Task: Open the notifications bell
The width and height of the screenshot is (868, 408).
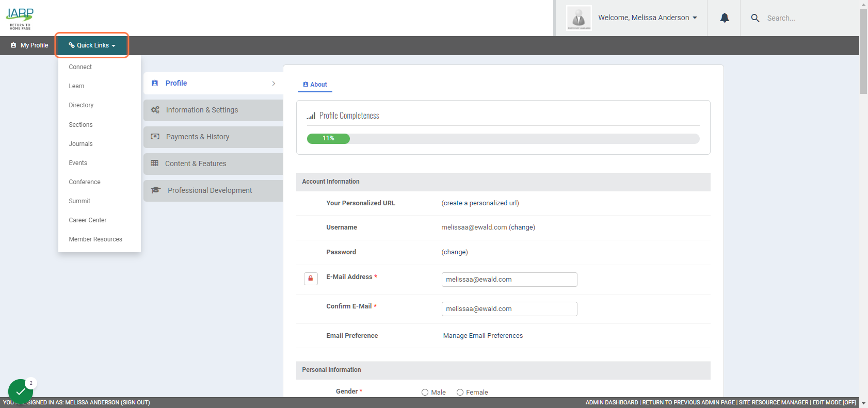Action: [x=725, y=18]
